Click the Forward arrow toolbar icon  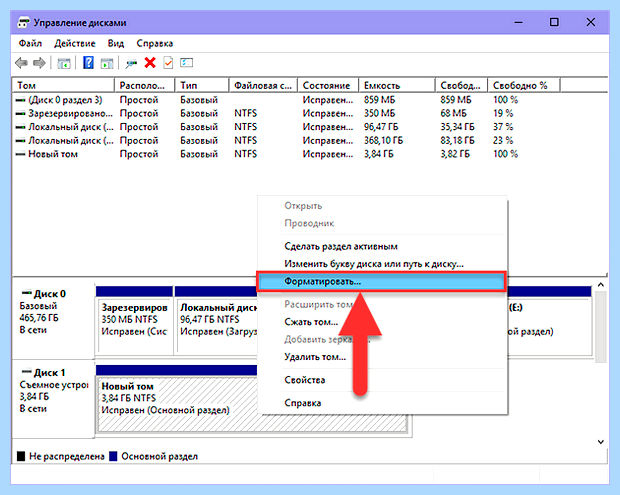(39, 63)
